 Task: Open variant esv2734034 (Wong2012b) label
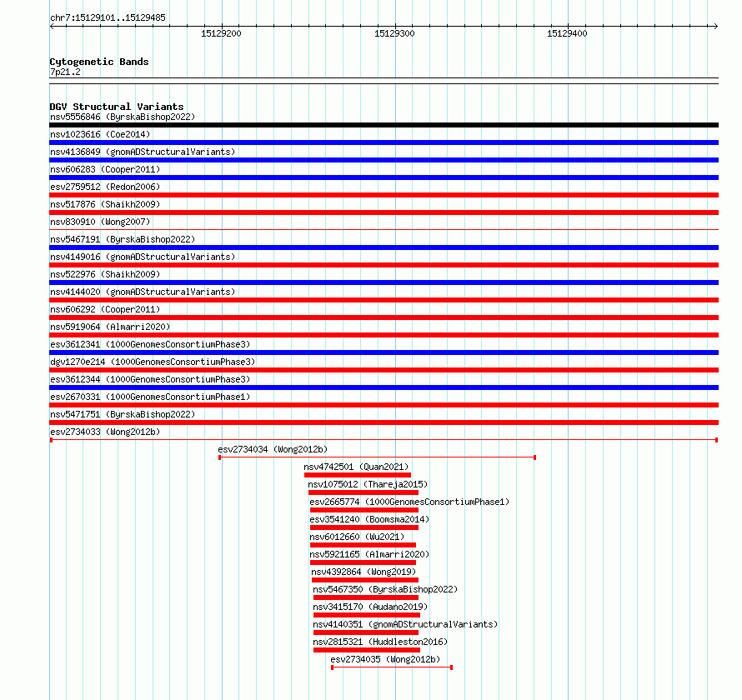click(273, 449)
